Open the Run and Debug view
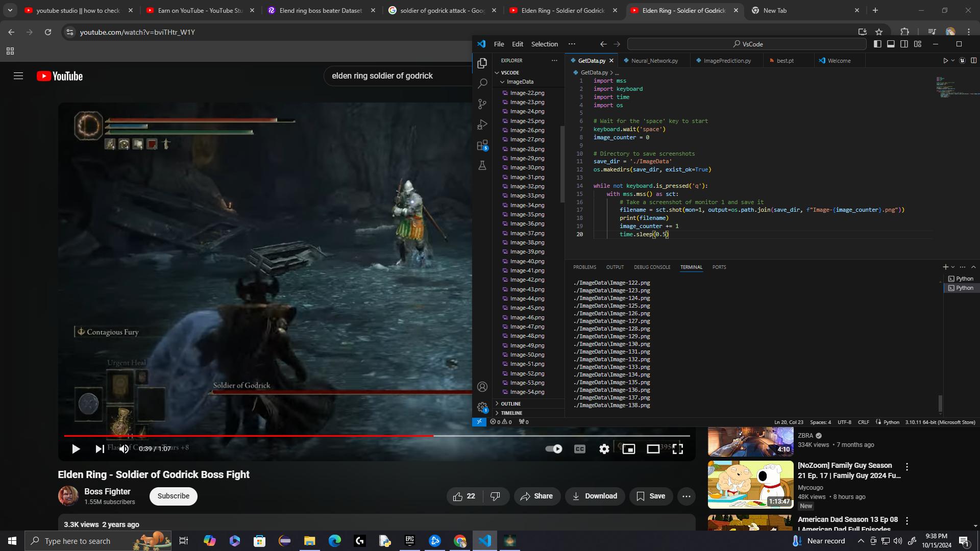 (482, 124)
